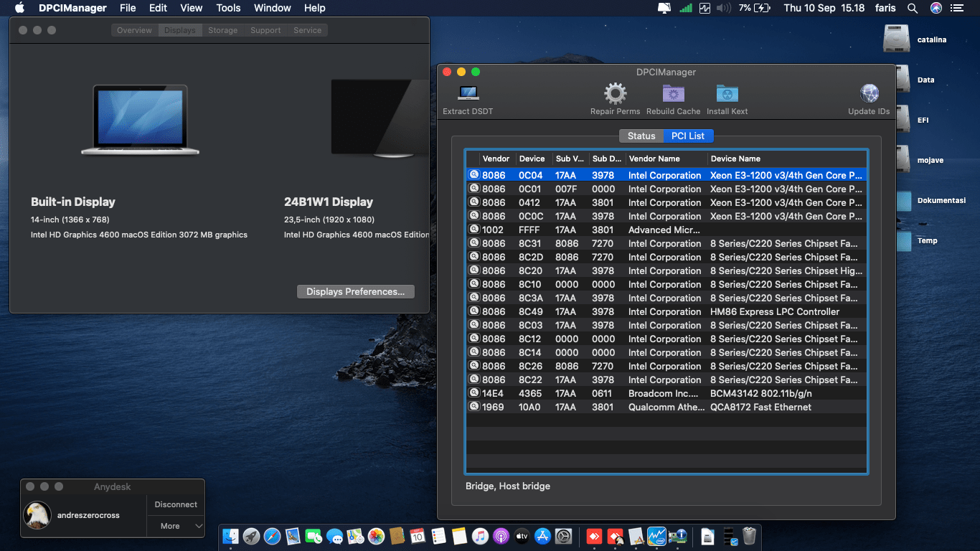Open Finder from the Dock
The height and width of the screenshot is (551, 980).
(231, 536)
